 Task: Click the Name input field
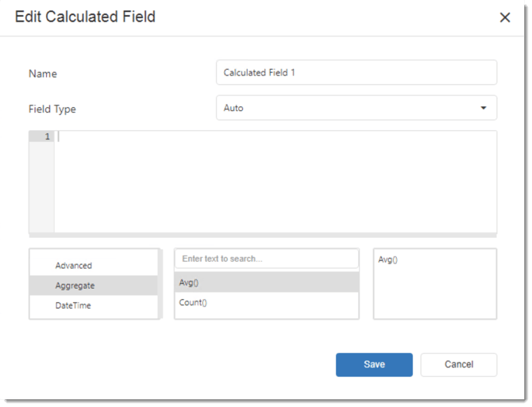[x=357, y=72]
